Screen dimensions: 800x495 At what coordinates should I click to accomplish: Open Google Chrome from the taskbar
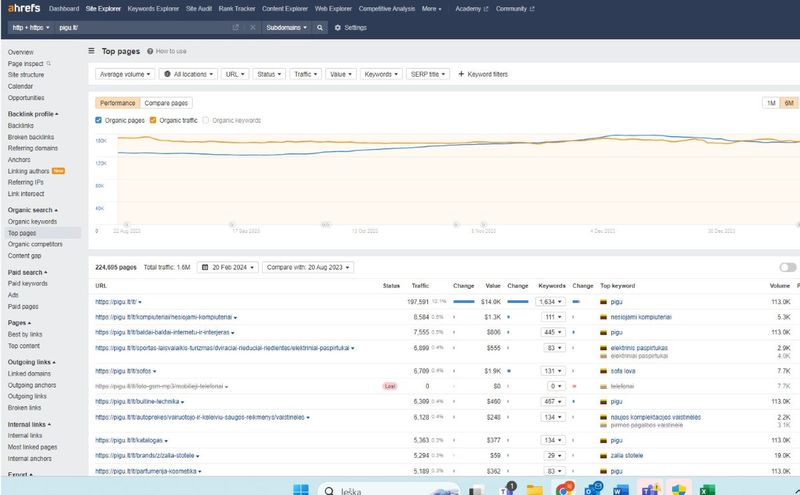(x=563, y=490)
